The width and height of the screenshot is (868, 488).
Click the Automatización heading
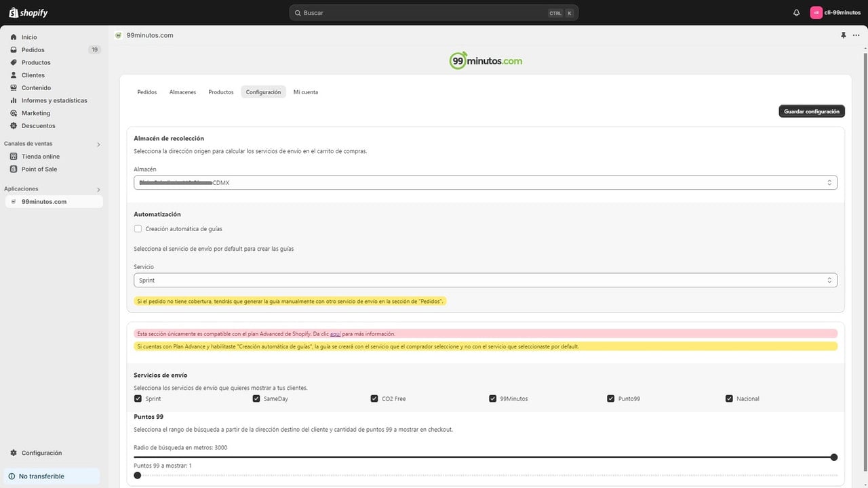coord(157,214)
